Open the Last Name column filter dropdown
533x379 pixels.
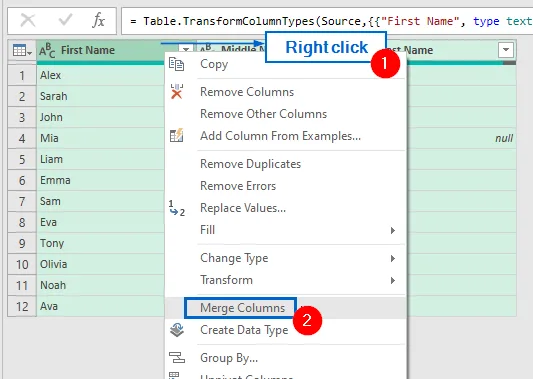click(x=506, y=50)
